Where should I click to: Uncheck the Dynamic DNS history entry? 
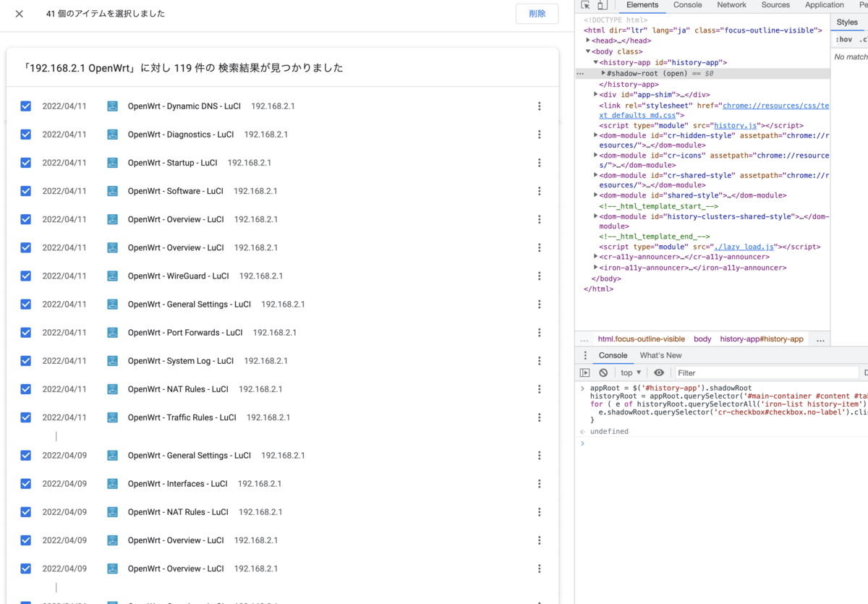pos(26,106)
